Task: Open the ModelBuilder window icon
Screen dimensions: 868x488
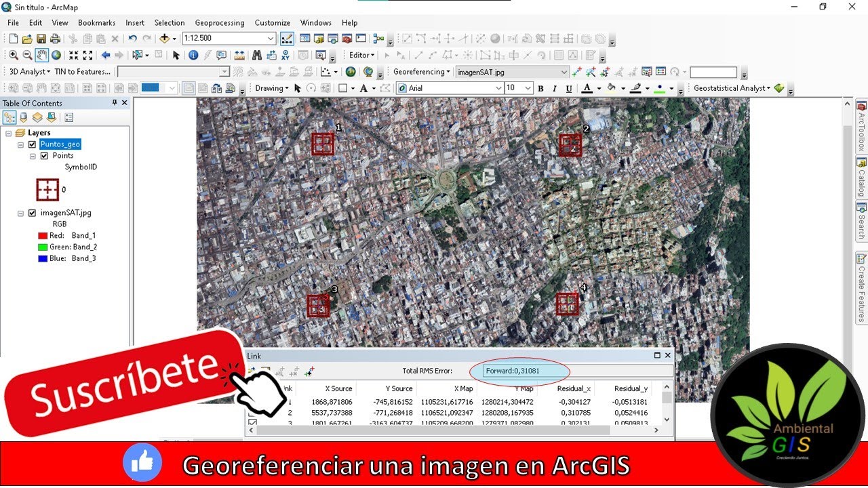Action: click(x=378, y=39)
